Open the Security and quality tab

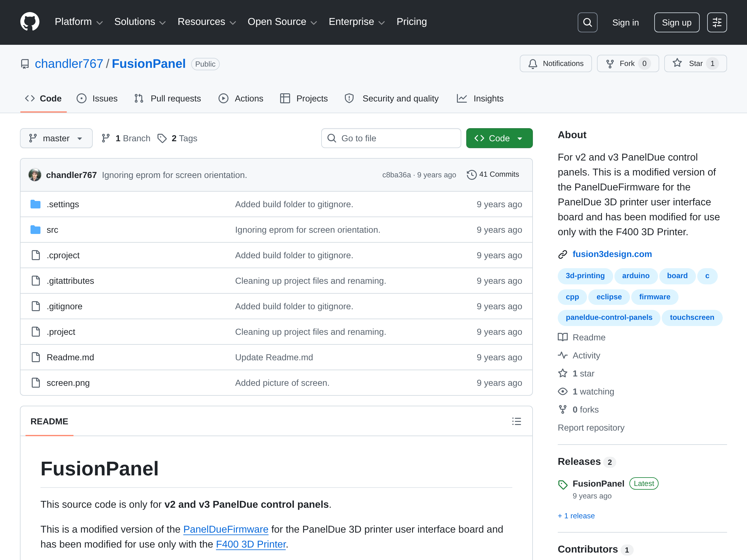coord(392,99)
